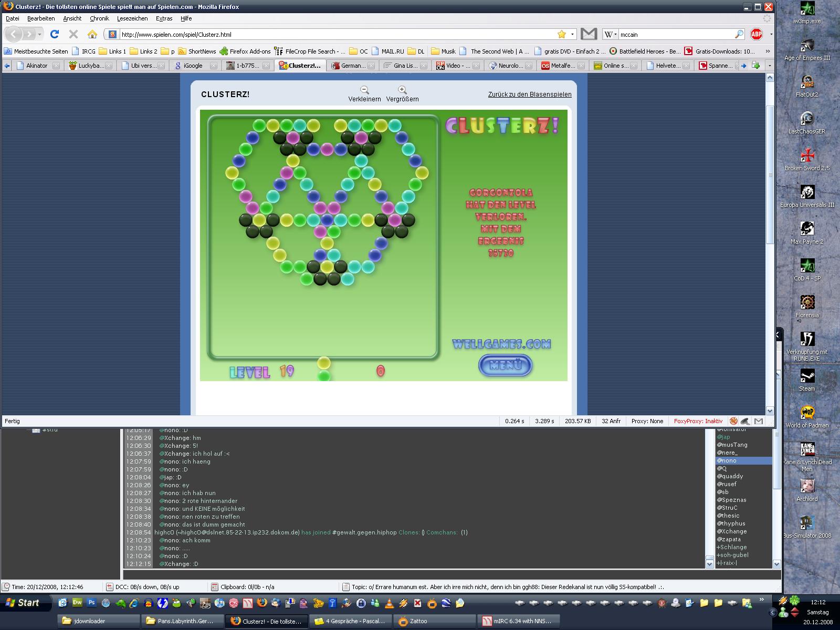Zoom out with the Verkleinern magnifier
The width and height of the screenshot is (840, 630).
[x=364, y=90]
